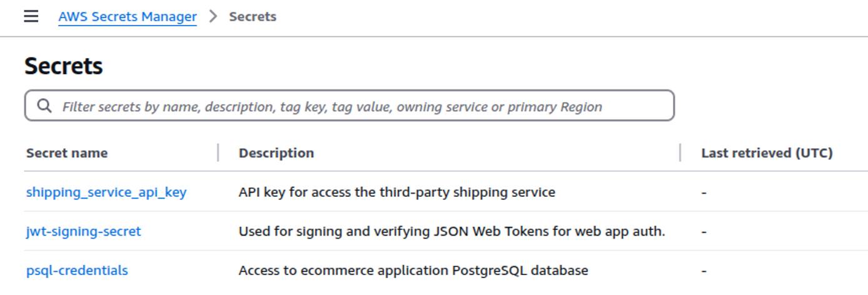The width and height of the screenshot is (868, 295).
Task: Click the breadcrumb chevron separator
Action: [x=213, y=17]
